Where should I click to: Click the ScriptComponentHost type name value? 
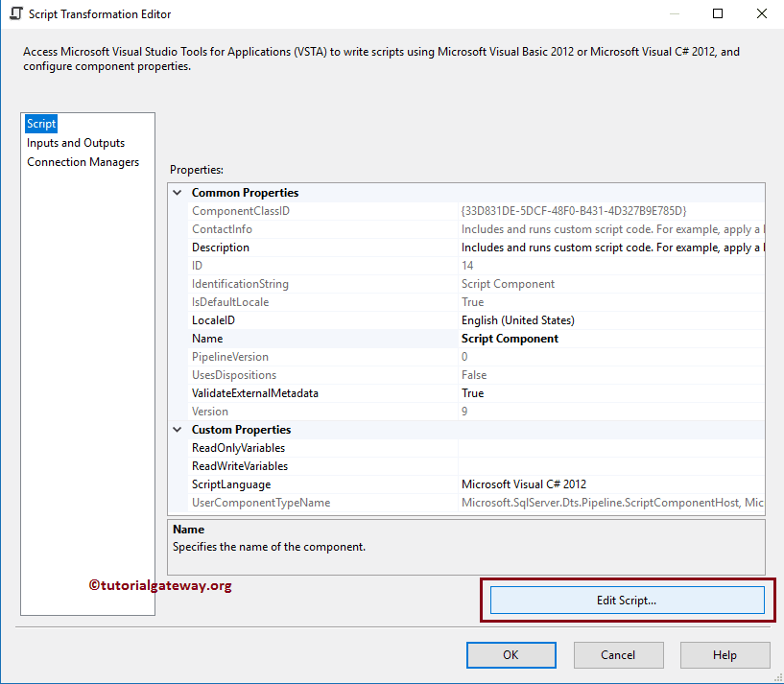pyautogui.click(x=612, y=503)
